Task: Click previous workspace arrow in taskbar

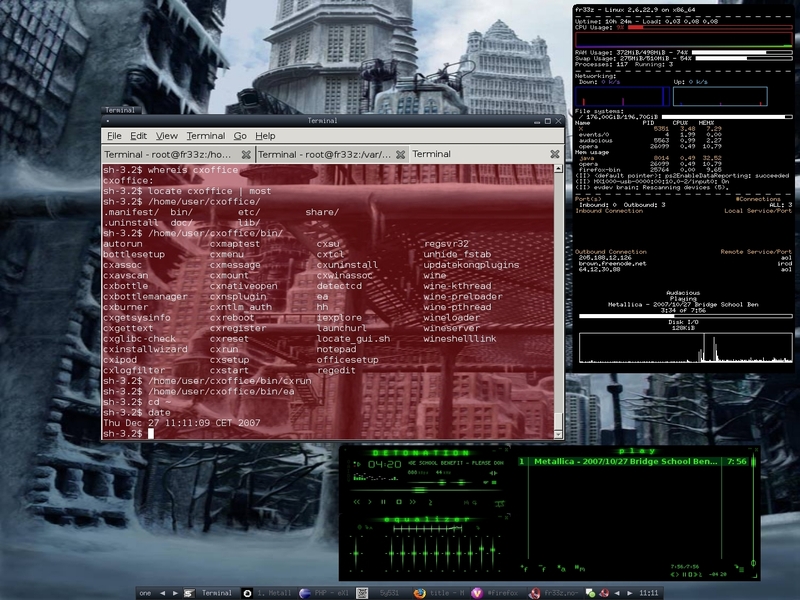Action: (162, 593)
